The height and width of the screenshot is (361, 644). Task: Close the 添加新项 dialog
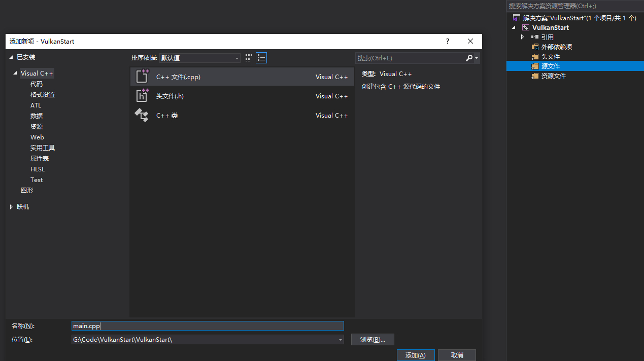pos(470,41)
